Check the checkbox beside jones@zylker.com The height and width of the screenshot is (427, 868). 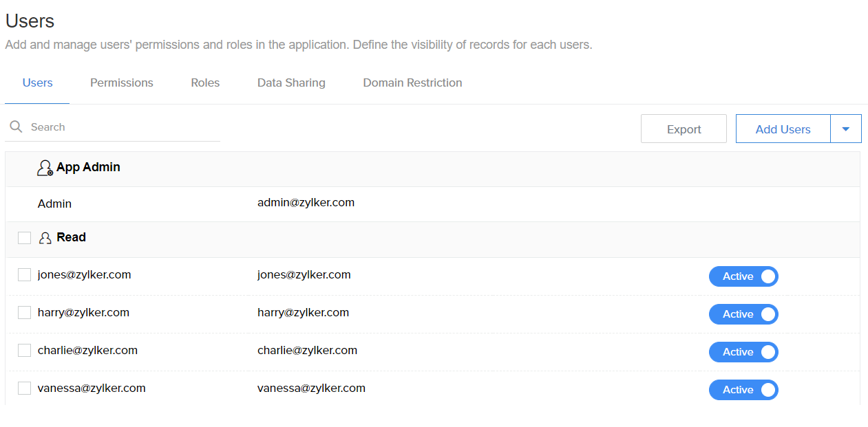coord(24,274)
